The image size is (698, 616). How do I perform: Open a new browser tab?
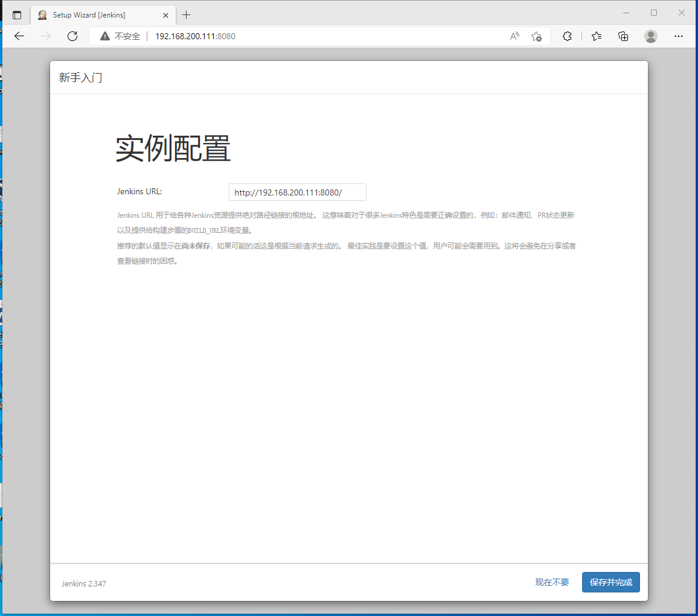tap(187, 15)
